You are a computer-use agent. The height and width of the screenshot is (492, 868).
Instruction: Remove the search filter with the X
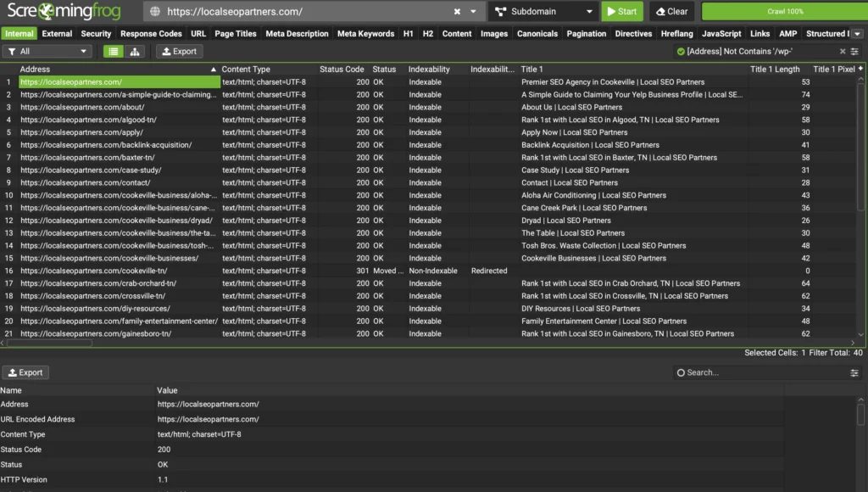coord(843,51)
